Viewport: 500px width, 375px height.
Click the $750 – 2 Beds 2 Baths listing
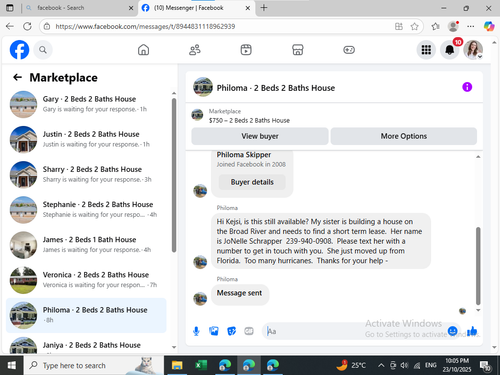tap(249, 120)
